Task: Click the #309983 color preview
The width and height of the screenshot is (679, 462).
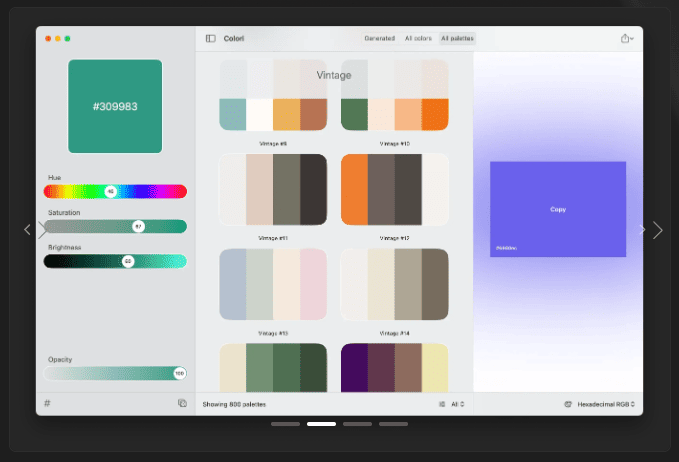Action: [115, 106]
